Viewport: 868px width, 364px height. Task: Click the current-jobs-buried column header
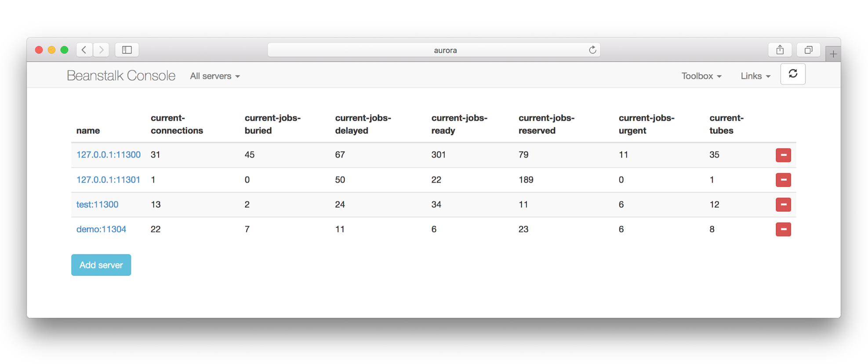pyautogui.click(x=272, y=124)
